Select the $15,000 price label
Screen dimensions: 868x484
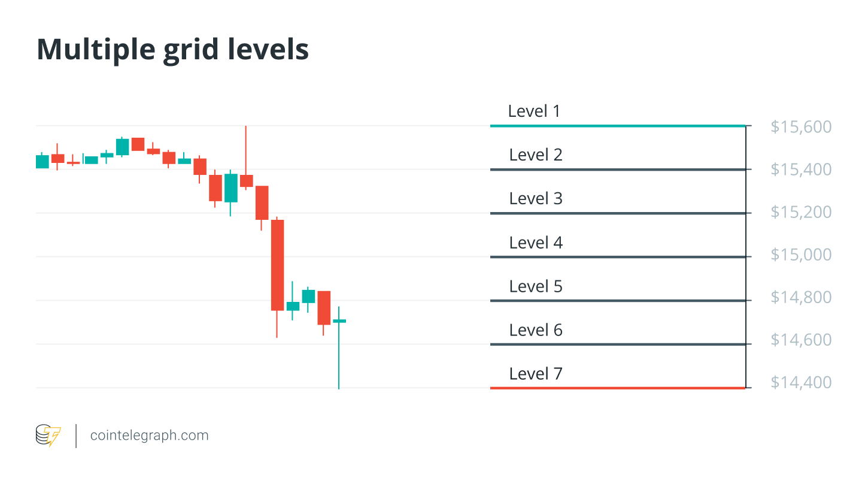pos(801,255)
